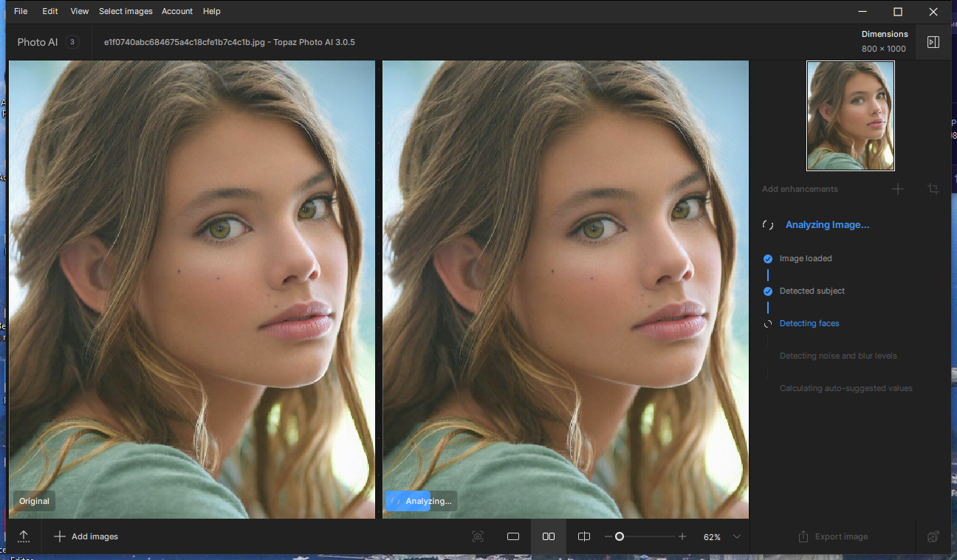Viewport: 957px width, 560px height.
Task: Switch to split slider view
Action: tap(584, 536)
